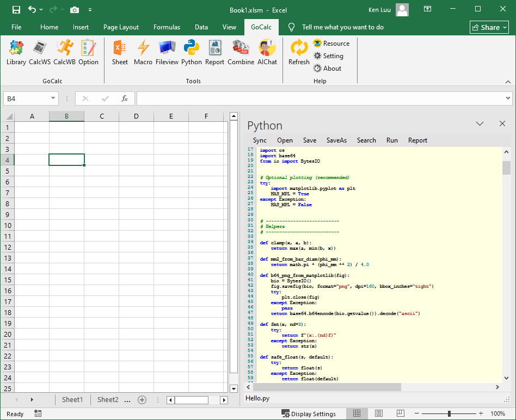
Task: Click Sync in the Python pane
Action: pos(260,140)
